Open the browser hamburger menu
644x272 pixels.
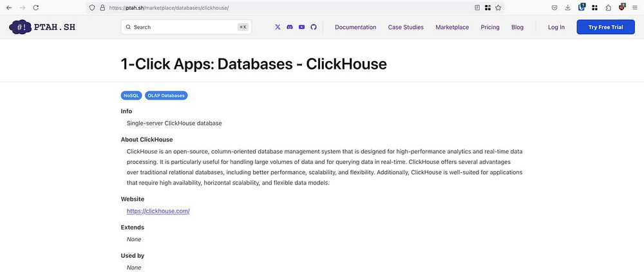[635, 7]
